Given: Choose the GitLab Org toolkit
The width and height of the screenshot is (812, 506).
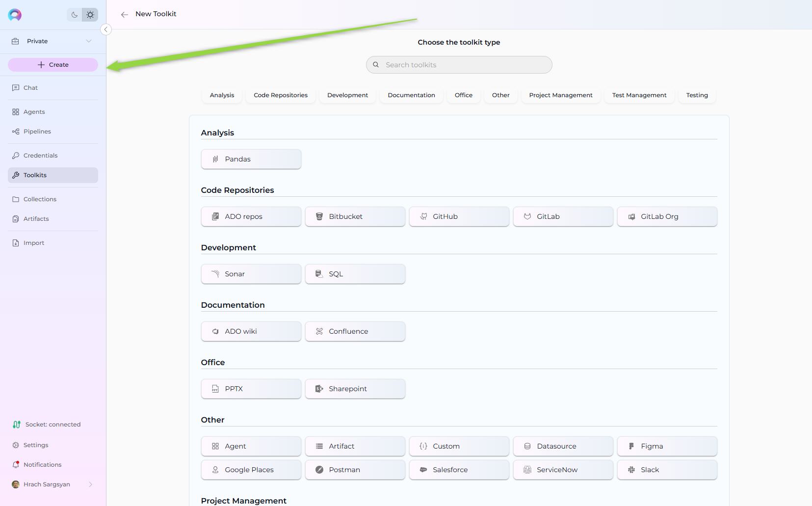Looking at the screenshot, I should 667,216.
